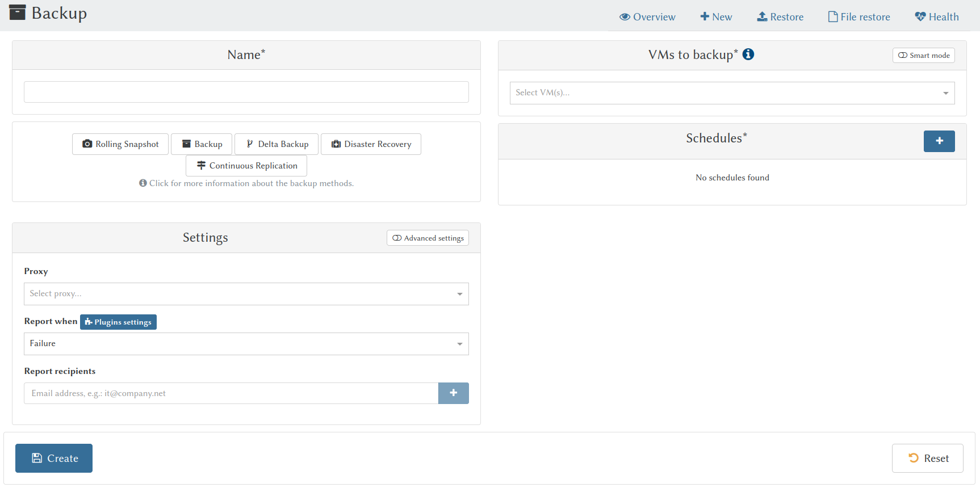Open the Report when Failure dropdown
The image size is (980, 492).
tap(246, 344)
